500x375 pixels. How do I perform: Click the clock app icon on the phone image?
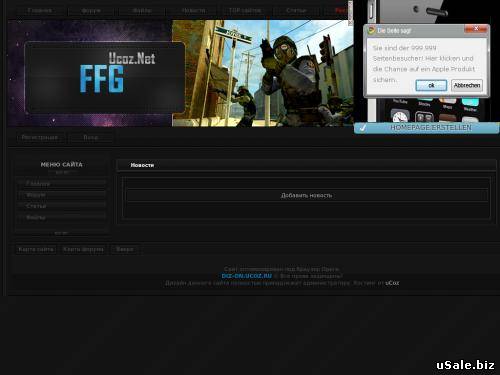coord(400,116)
